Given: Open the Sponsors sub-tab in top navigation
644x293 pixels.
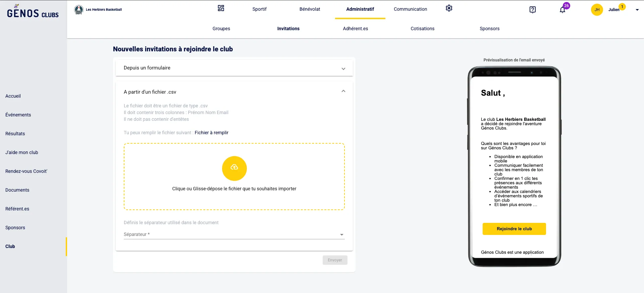Looking at the screenshot, I should [490, 29].
